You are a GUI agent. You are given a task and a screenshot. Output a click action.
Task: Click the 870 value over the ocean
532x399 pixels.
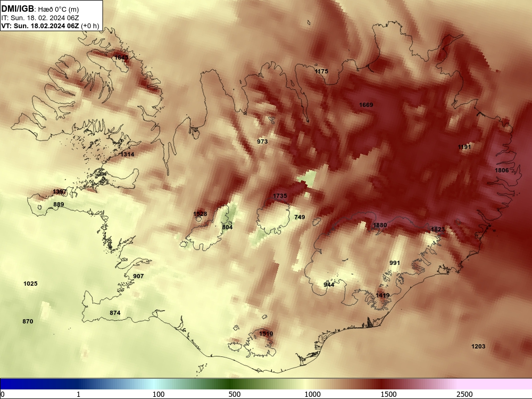[28, 321]
